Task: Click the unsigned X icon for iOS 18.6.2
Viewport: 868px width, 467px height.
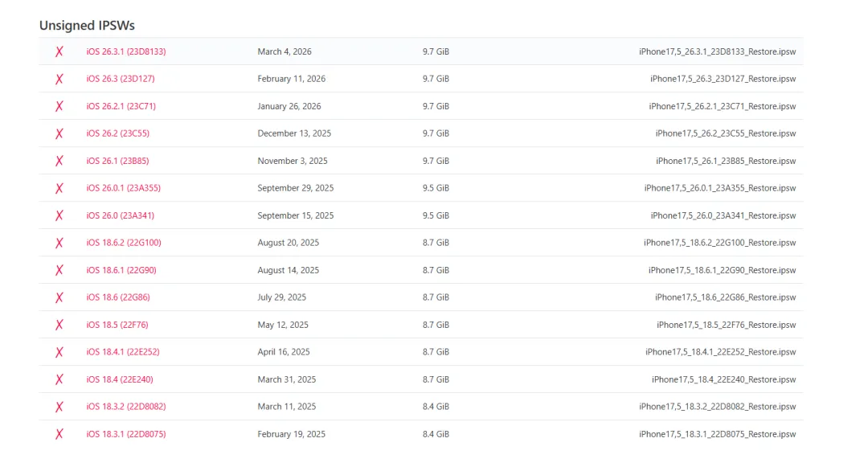Action: 59,243
